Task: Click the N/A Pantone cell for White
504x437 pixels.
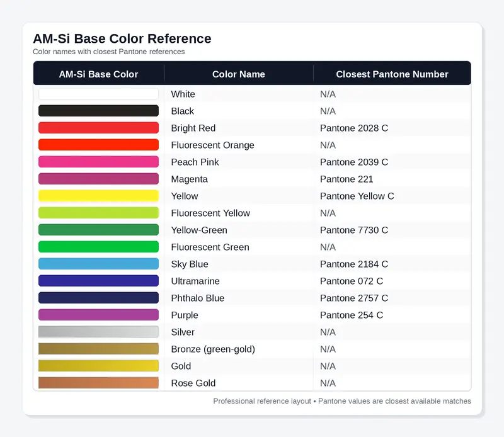Action: pos(328,94)
